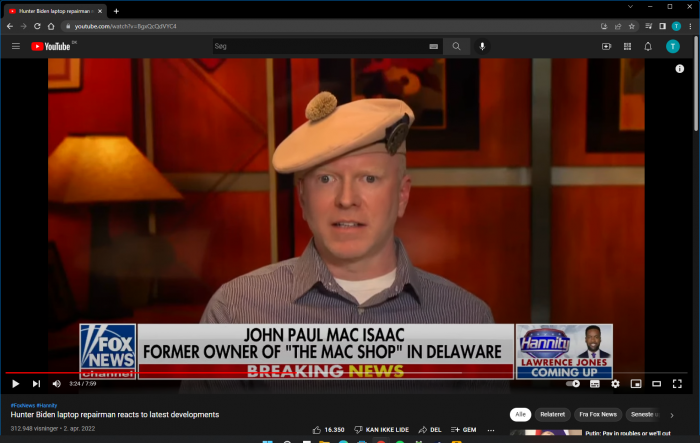Toggle subtitles in the video player
700x443 pixels.
tap(594, 383)
